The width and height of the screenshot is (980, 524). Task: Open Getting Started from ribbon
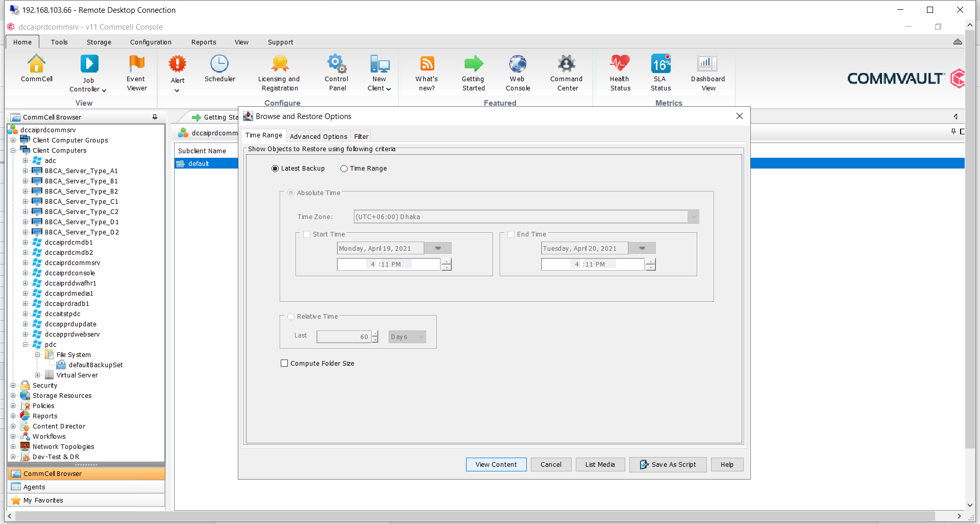pyautogui.click(x=473, y=73)
